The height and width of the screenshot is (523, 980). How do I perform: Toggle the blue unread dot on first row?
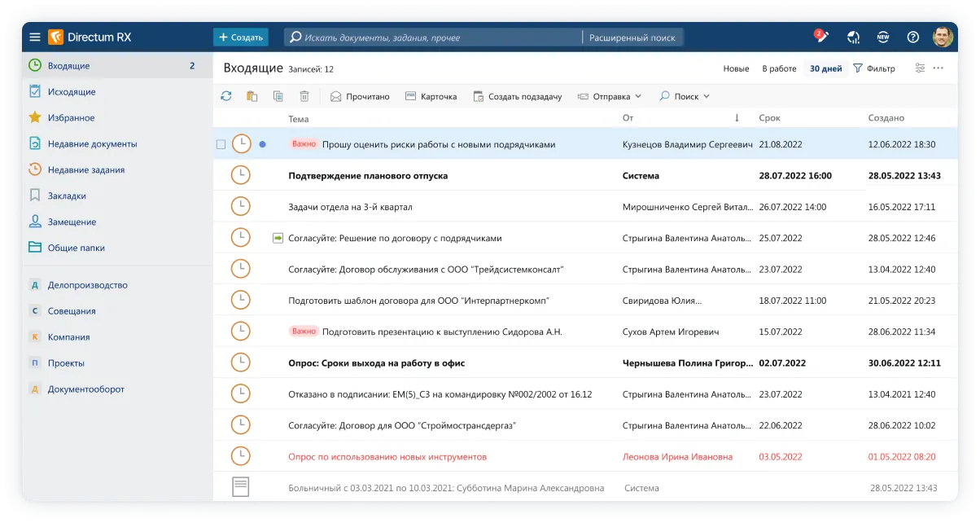(262, 144)
